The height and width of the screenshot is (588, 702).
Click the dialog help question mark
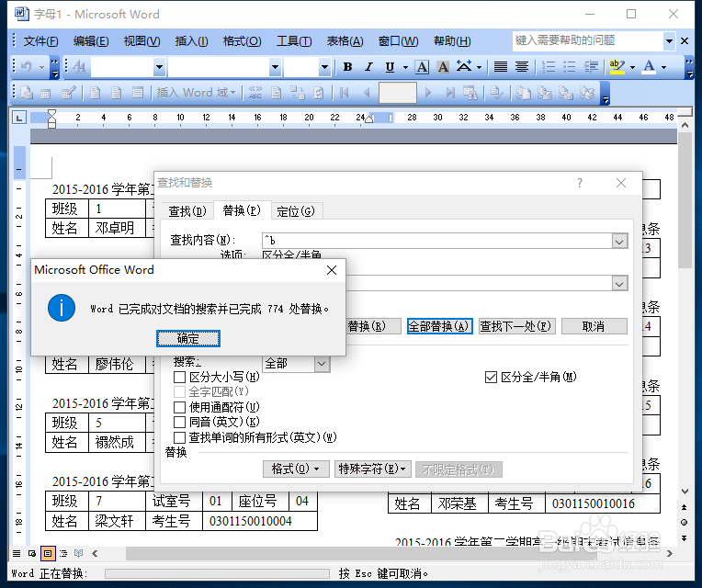coord(580,183)
